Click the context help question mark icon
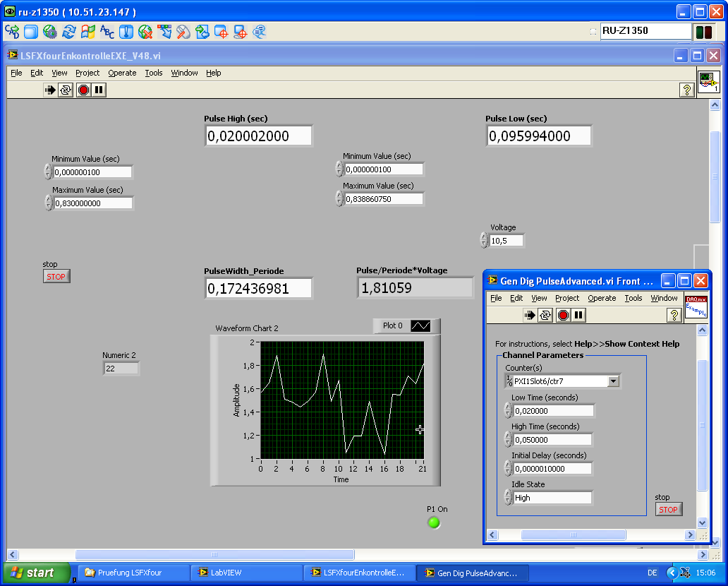Image resolution: width=728 pixels, height=586 pixels. pos(686,90)
